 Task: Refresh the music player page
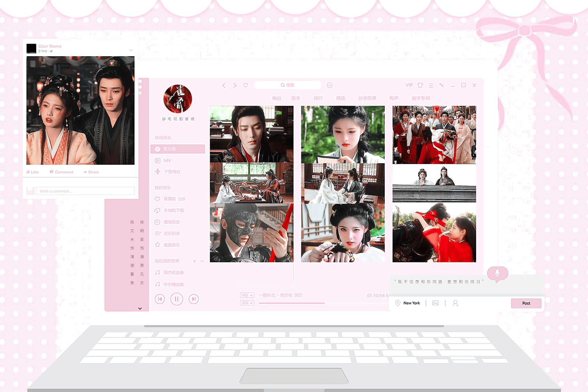246,85
